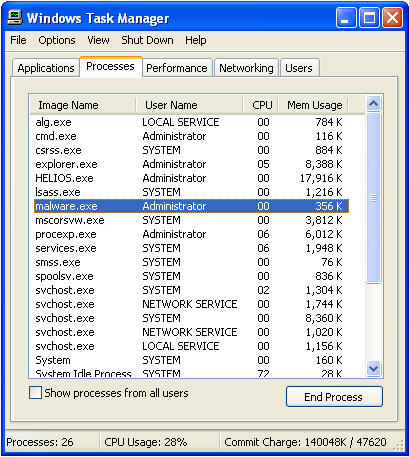Select the Processes tab
This screenshot has width=409, height=457.
point(110,66)
